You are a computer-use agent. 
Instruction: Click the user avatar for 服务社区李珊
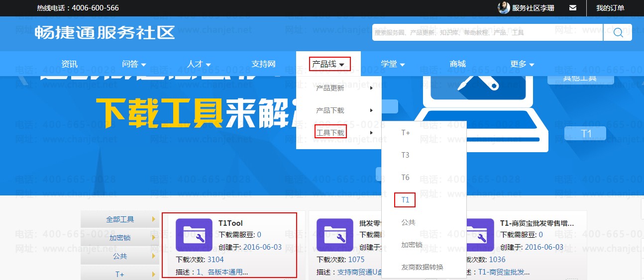504,8
